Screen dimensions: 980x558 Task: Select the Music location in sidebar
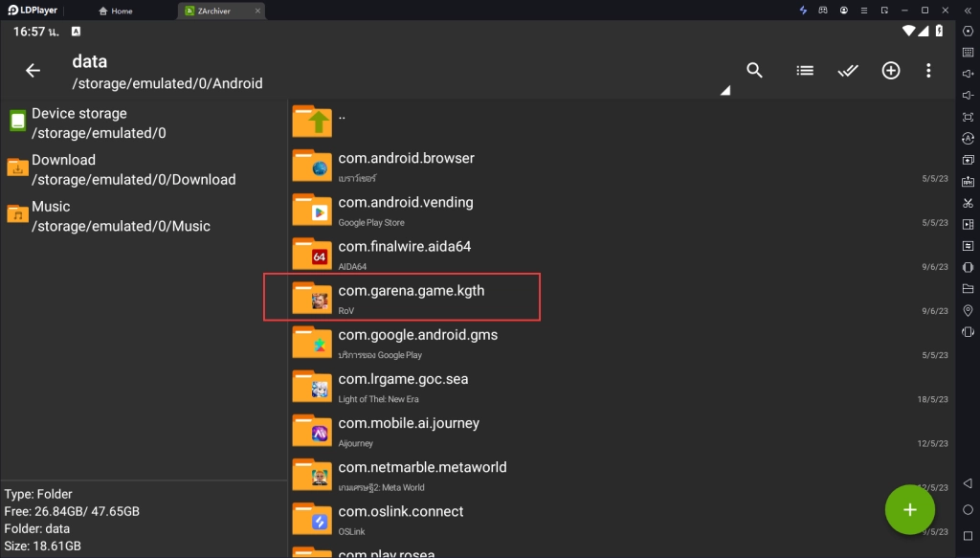point(144,215)
